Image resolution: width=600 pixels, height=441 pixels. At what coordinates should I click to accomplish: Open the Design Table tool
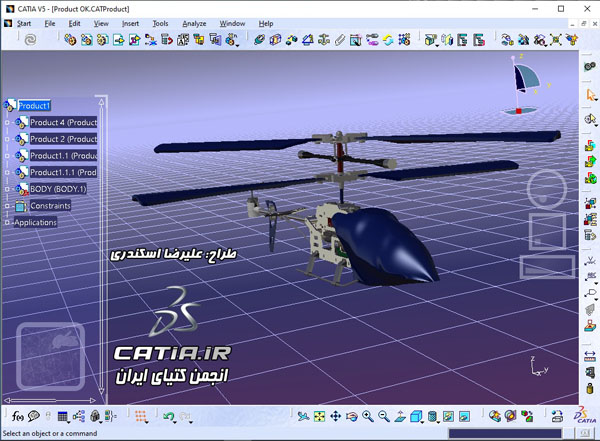click(x=63, y=416)
